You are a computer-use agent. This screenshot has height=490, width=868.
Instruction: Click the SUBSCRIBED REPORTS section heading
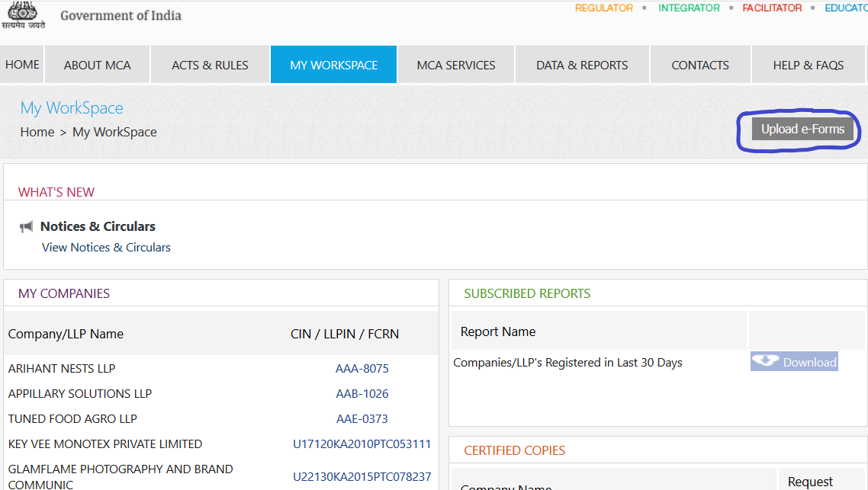[x=527, y=293]
